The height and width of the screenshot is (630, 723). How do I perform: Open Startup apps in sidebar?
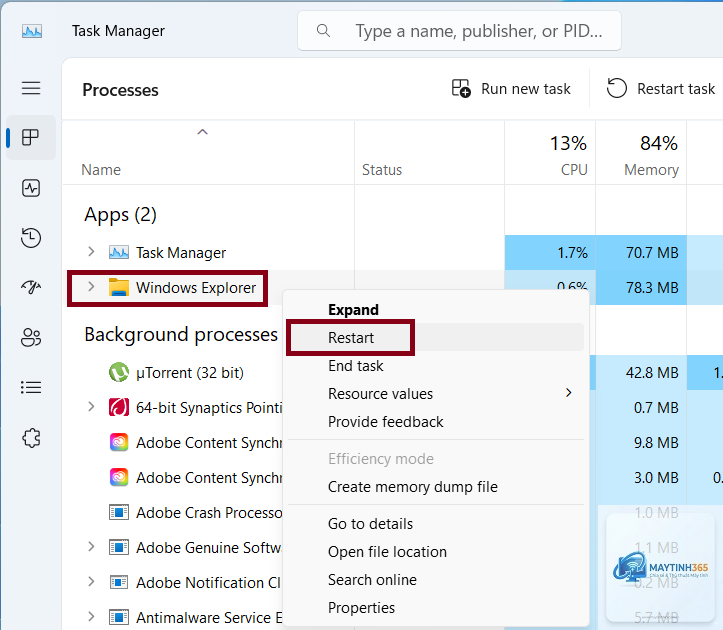coord(31,287)
